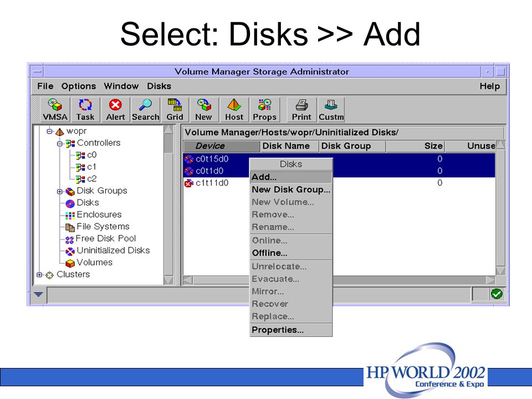
Task: Open the Window menu
Action: tap(121, 86)
